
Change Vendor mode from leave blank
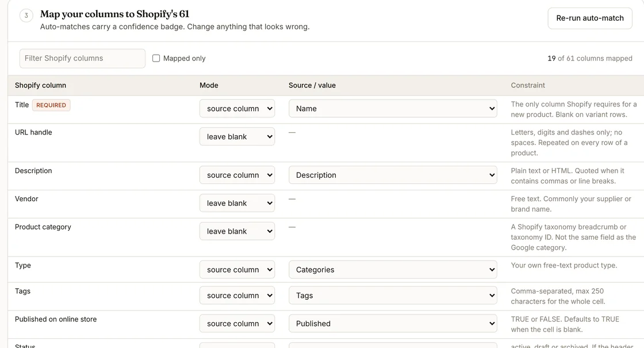237,203
